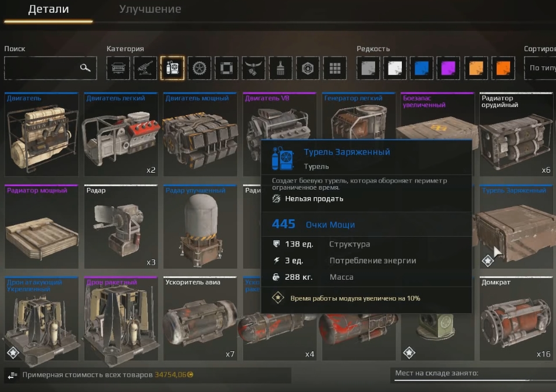Viewport: 556px width, 392px height.
Task: Click the Поиск search input field
Action: [47, 68]
